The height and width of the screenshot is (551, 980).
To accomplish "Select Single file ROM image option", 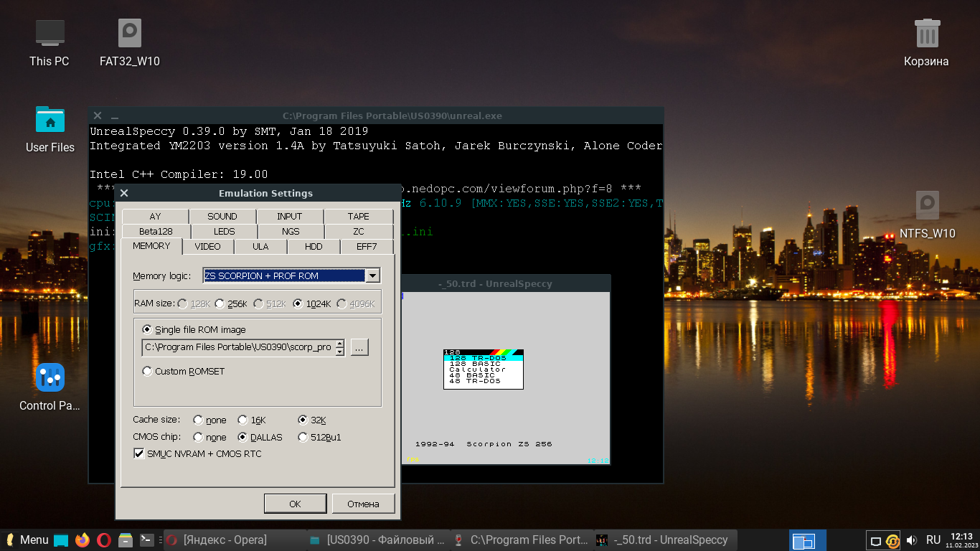I will pos(194,329).
